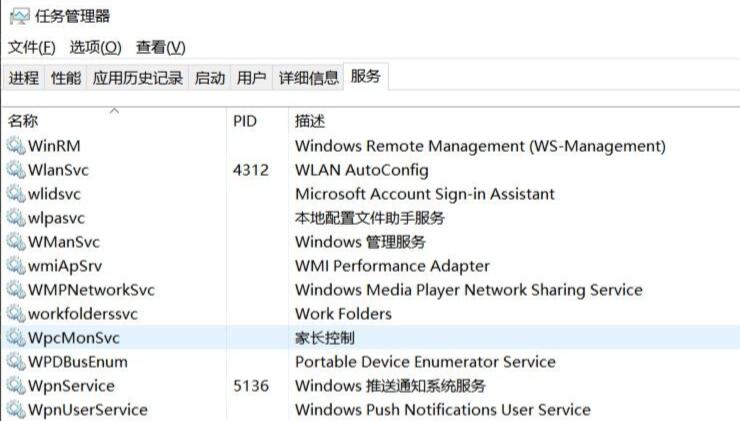Image resolution: width=740 pixels, height=421 pixels.
Task: Switch to the 性能 tab
Action: 66,78
